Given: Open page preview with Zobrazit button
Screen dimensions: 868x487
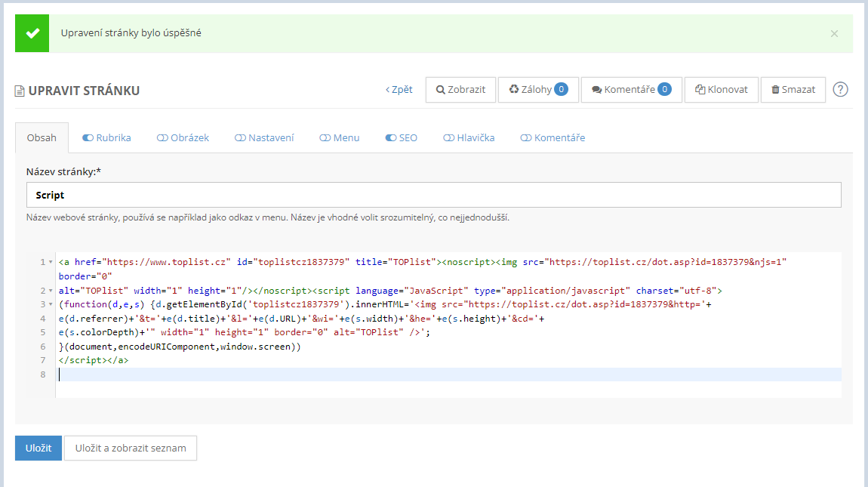Looking at the screenshot, I should point(460,89).
